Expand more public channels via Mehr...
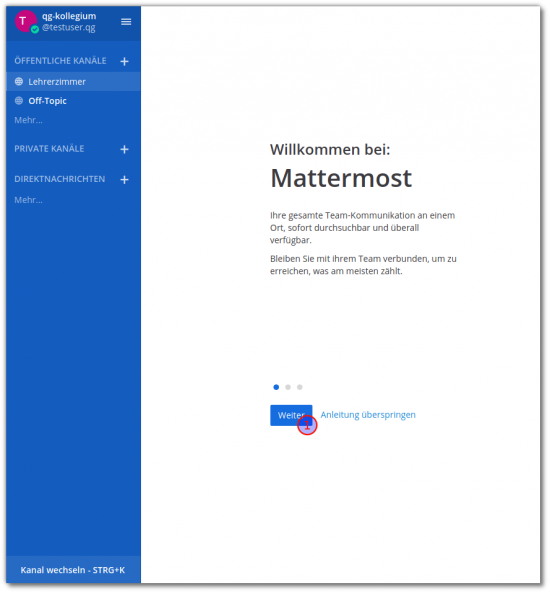Screen dimensions: 550x593 [28, 120]
